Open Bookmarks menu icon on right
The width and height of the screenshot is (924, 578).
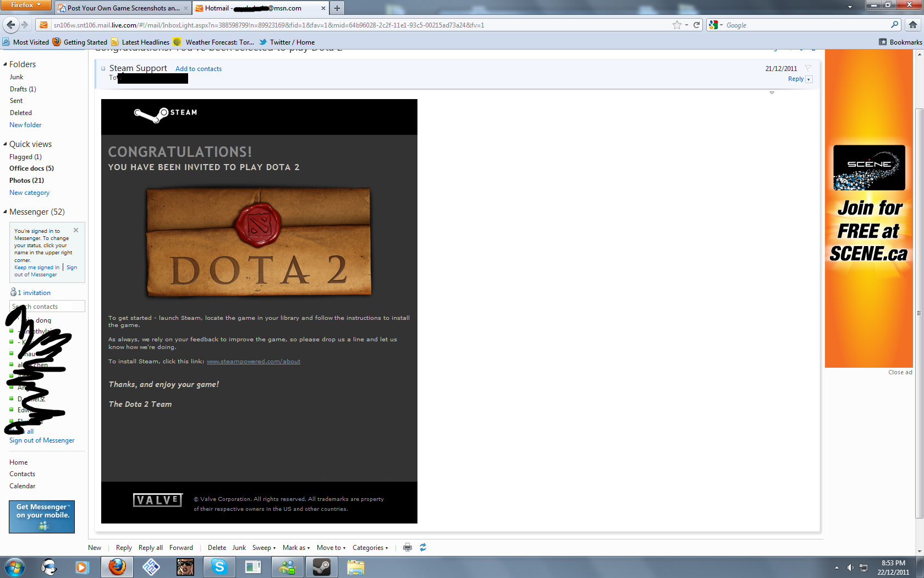click(x=883, y=42)
